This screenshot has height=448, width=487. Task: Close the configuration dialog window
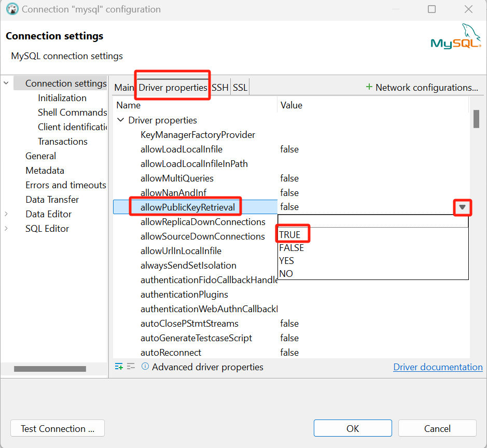pos(468,9)
